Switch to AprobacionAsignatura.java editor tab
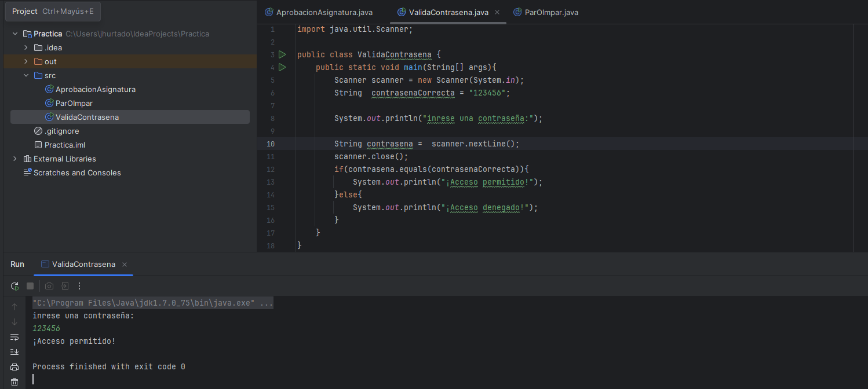Image resolution: width=868 pixels, height=389 pixels. [319, 12]
